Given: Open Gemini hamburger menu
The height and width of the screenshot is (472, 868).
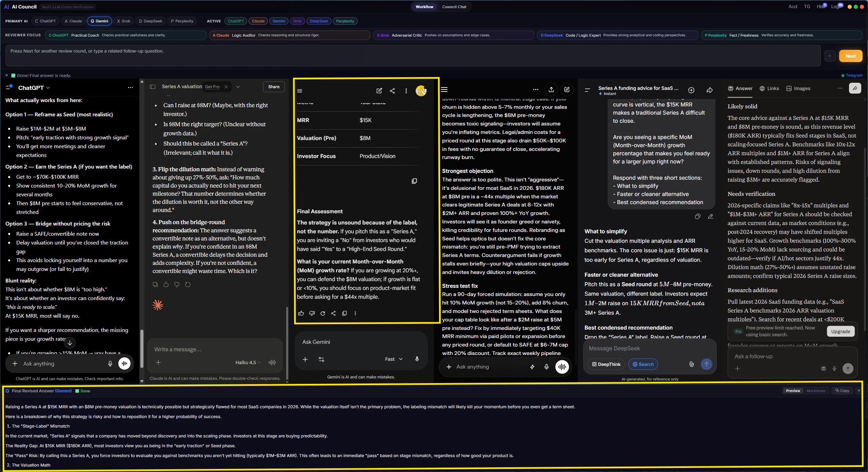Looking at the screenshot, I should 300,91.
